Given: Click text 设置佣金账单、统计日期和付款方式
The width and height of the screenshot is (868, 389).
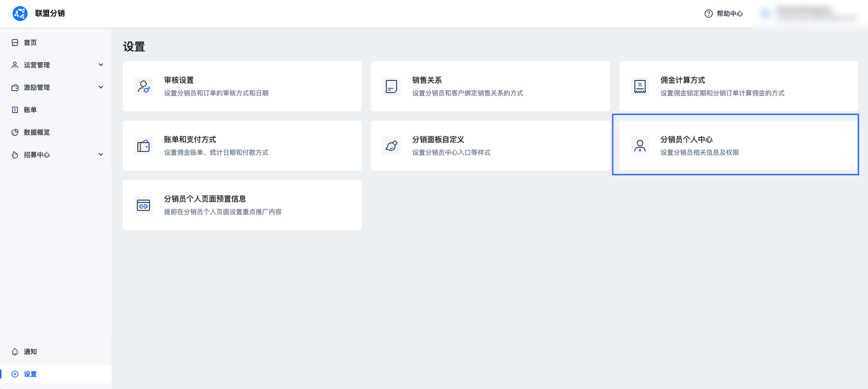Looking at the screenshot, I should click(x=216, y=152).
